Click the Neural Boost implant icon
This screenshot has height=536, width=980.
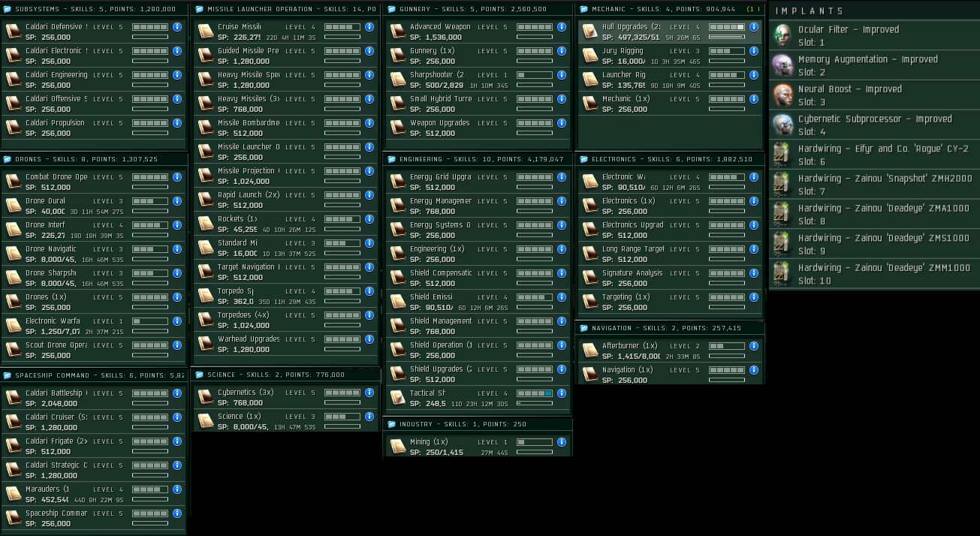tap(783, 95)
